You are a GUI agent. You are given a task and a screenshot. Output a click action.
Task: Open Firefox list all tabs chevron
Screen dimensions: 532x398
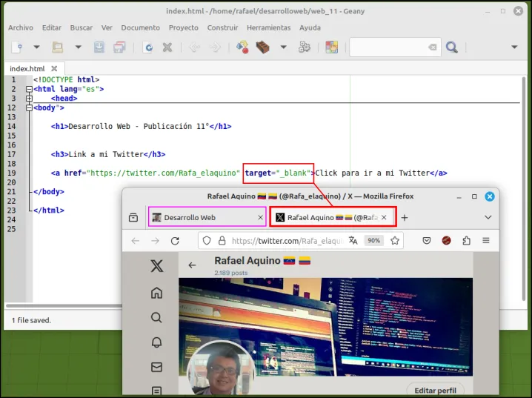coord(488,217)
